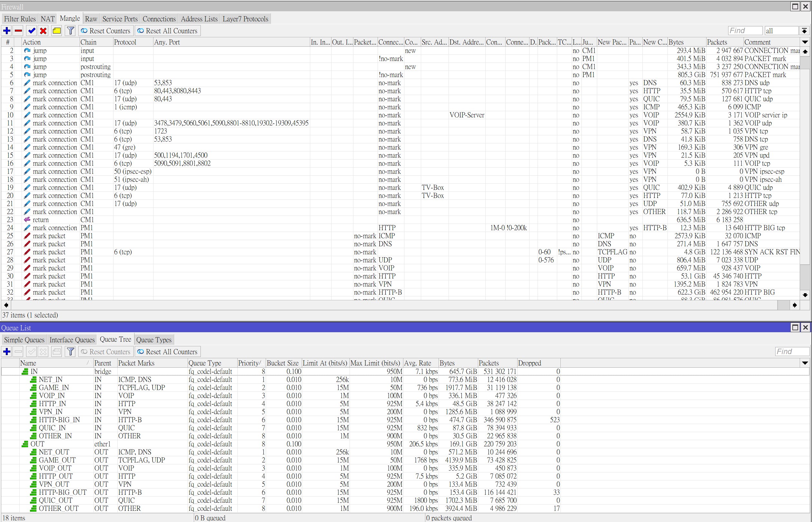Sort firewall rules by Bytes column header
Screen dimensions: 812x522
pyautogui.click(x=687, y=42)
